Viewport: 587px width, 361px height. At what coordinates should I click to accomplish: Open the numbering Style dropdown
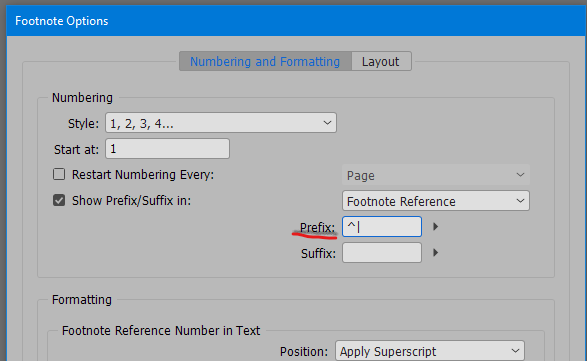[x=221, y=123]
